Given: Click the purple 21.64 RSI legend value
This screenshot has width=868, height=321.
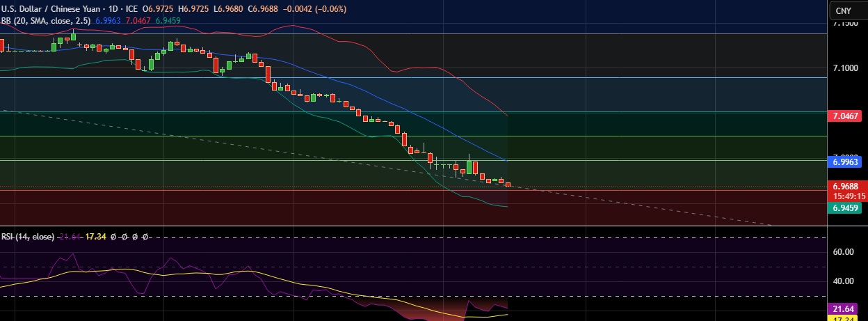Looking at the screenshot, I should pyautogui.click(x=69, y=237).
